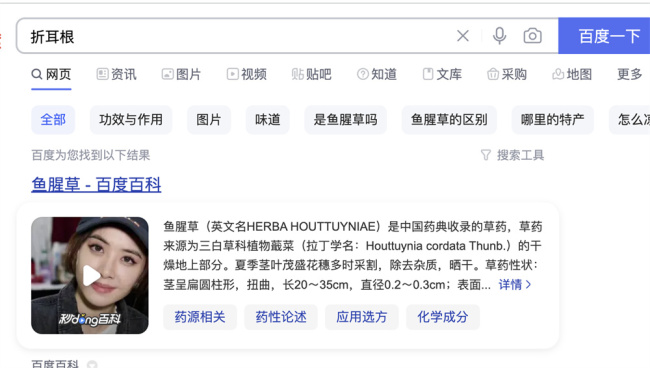Select the 全部 filter chip
Viewport: 650px width, 368px height.
click(53, 120)
